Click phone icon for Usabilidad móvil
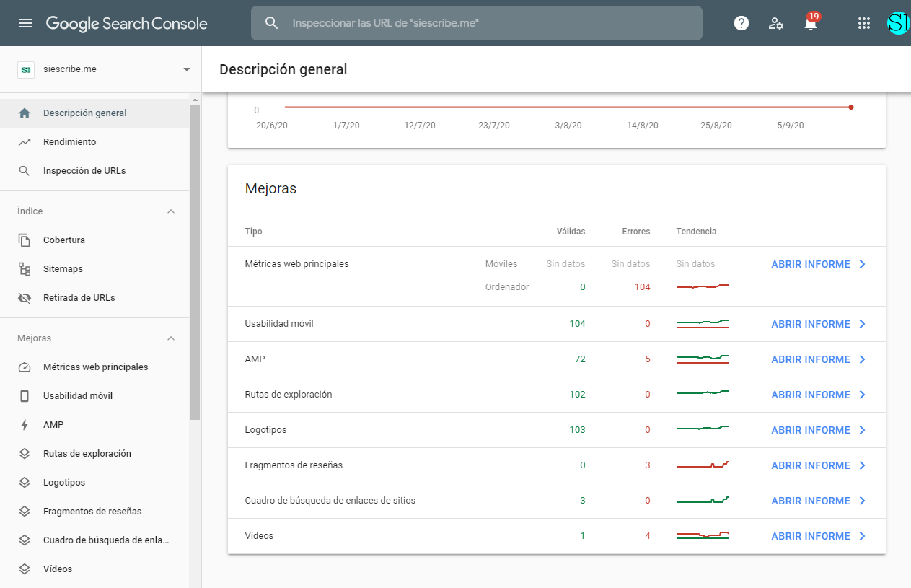The height and width of the screenshot is (588, 911). [25, 396]
